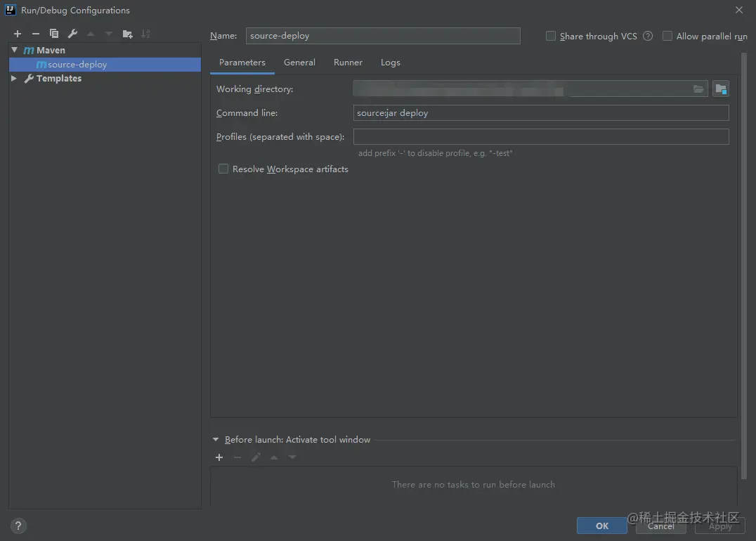
Task: Click the Apply button
Action: [x=720, y=526]
